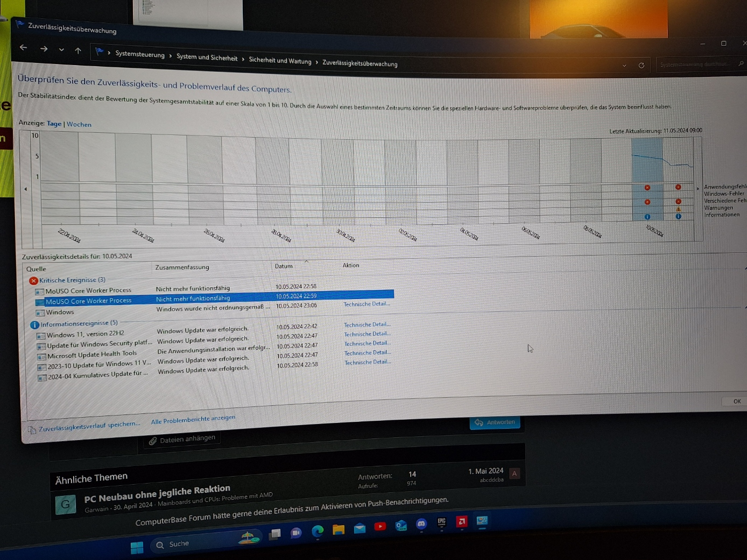Expand the chevron after Systemsteuerung breadcrumb
747x560 pixels.
[171, 55]
